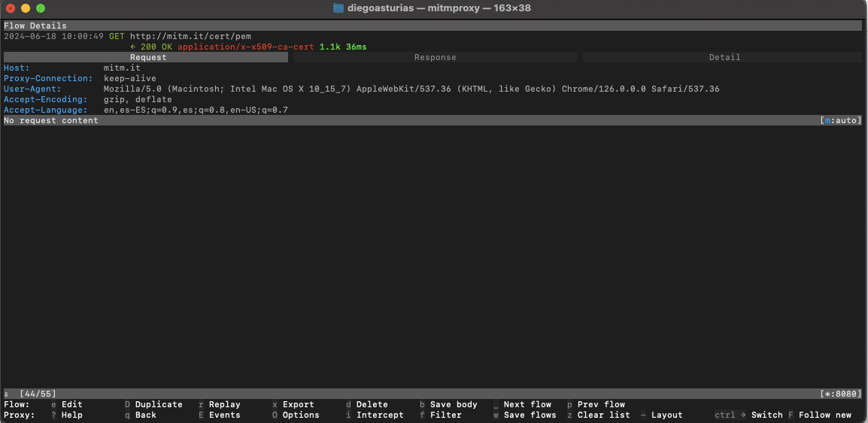868x423 pixels.
Task: Click the gzip, deflate value
Action: point(138,99)
